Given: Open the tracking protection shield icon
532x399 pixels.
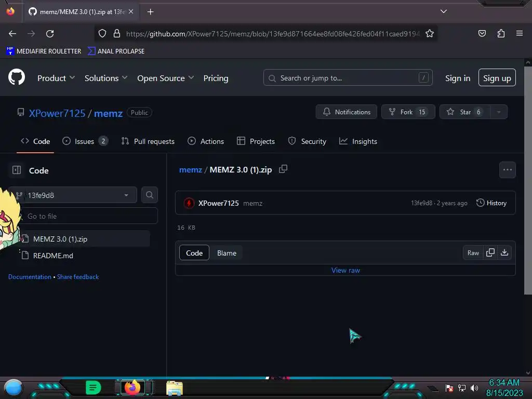Looking at the screenshot, I should (102, 33).
